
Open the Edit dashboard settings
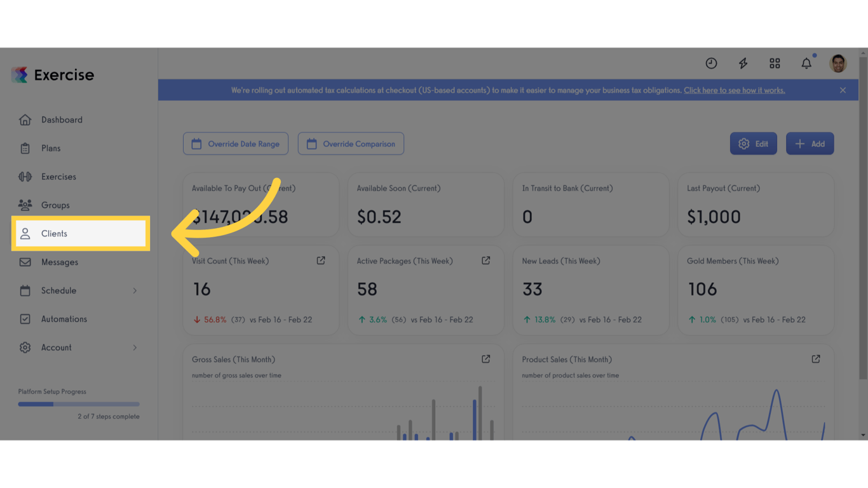753,143
